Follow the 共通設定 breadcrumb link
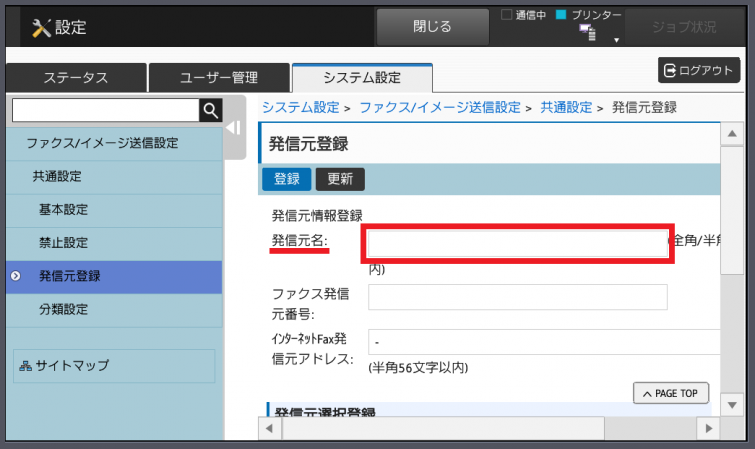Screen dimensions: 755x449 tap(566, 107)
